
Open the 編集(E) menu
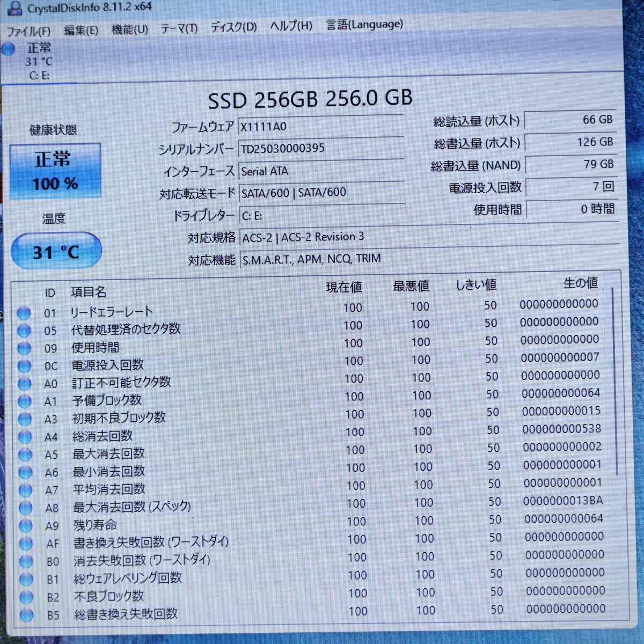tap(81, 30)
